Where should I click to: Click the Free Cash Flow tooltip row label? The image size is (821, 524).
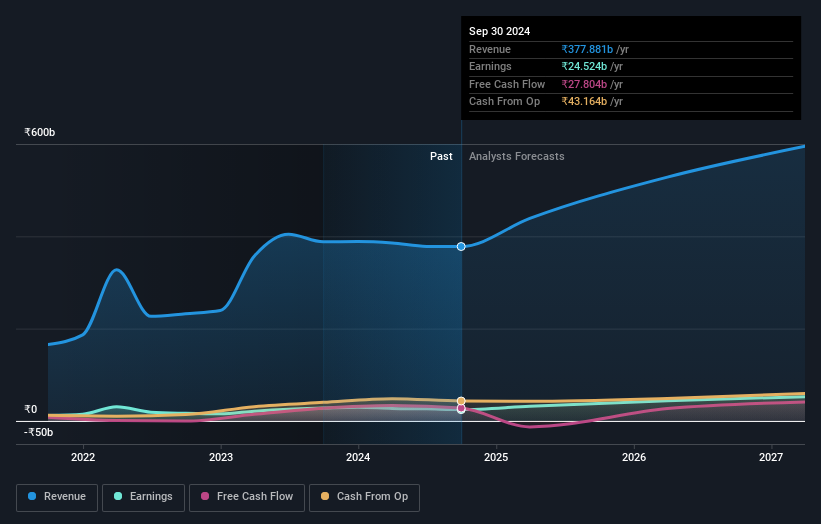[x=507, y=84]
